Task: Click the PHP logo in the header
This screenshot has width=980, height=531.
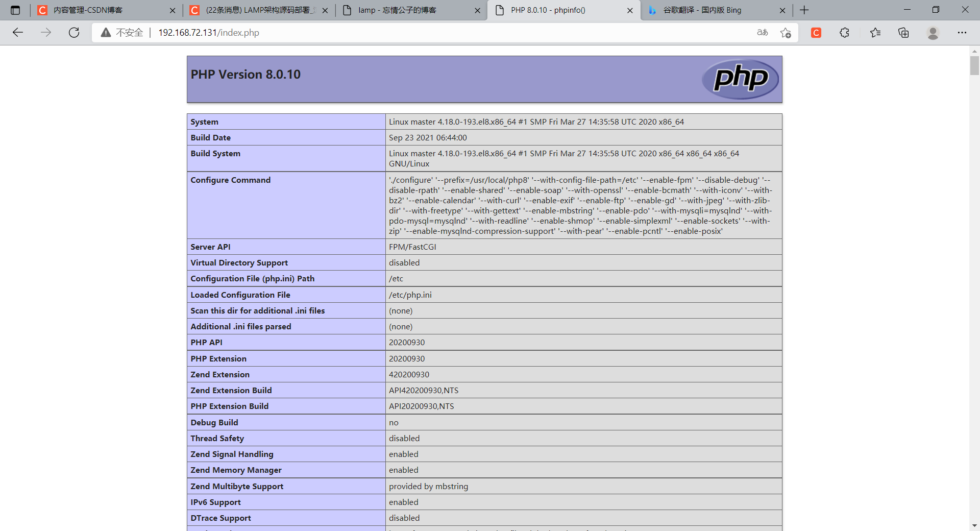Action: click(740, 79)
